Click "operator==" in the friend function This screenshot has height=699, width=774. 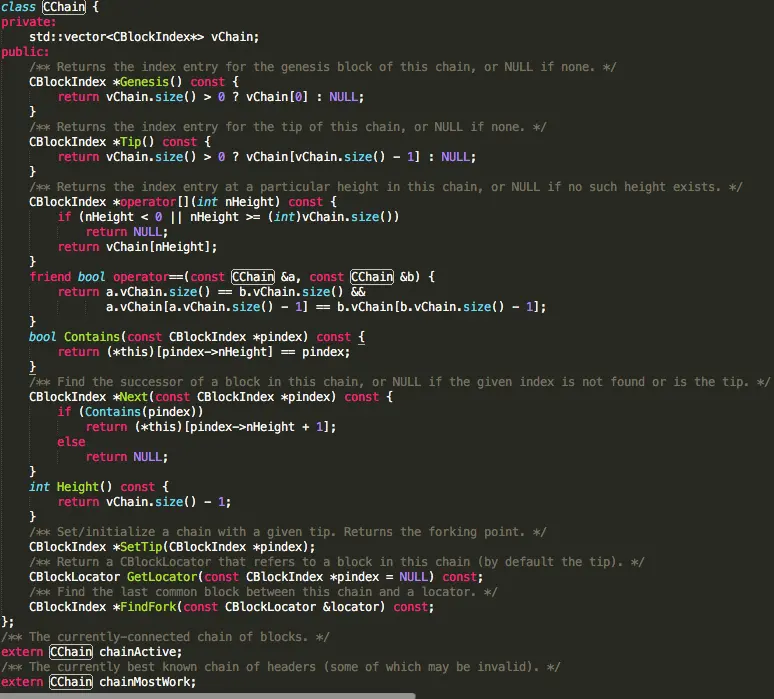coord(148,277)
